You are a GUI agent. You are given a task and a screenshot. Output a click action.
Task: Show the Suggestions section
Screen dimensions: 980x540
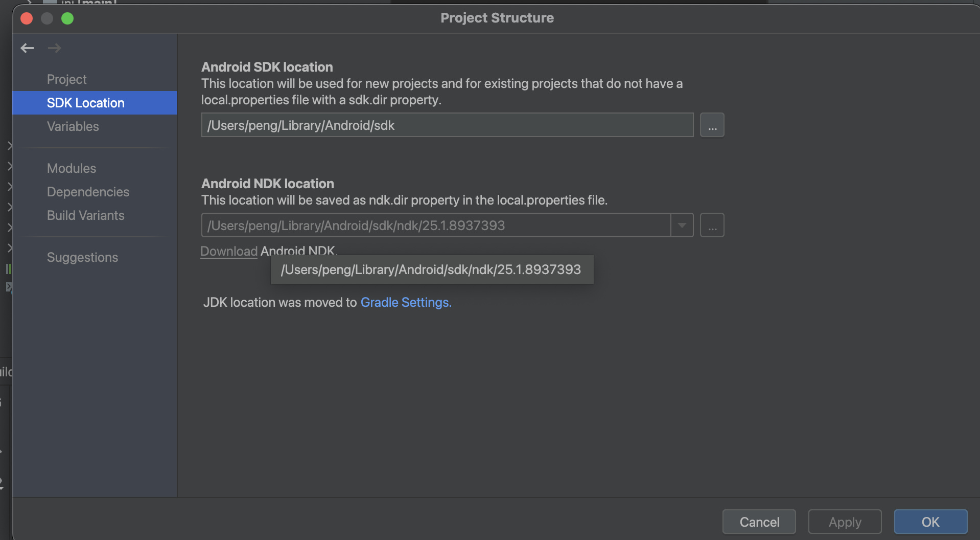pyautogui.click(x=82, y=257)
